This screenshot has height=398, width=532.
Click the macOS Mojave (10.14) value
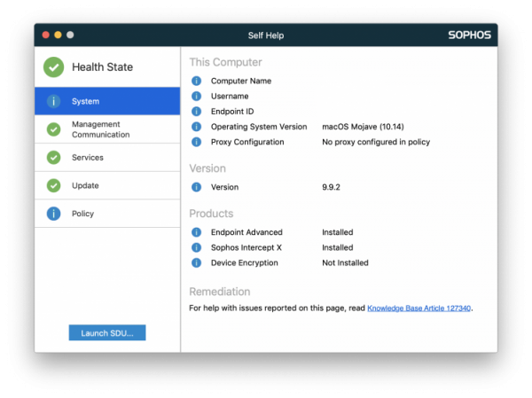363,127
